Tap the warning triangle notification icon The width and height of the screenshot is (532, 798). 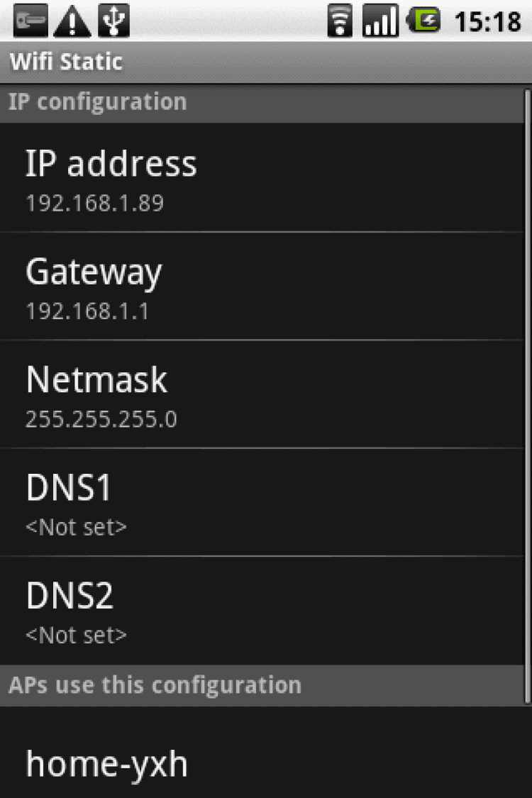72,21
